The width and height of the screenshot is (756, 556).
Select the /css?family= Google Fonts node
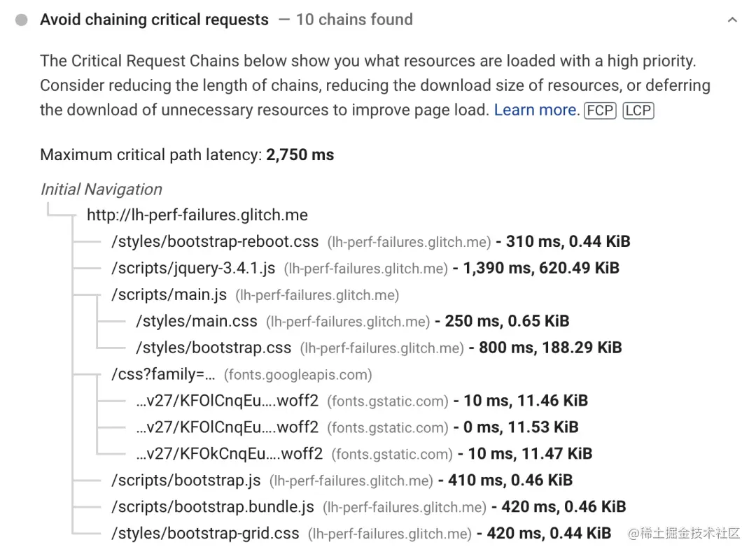pos(163,374)
